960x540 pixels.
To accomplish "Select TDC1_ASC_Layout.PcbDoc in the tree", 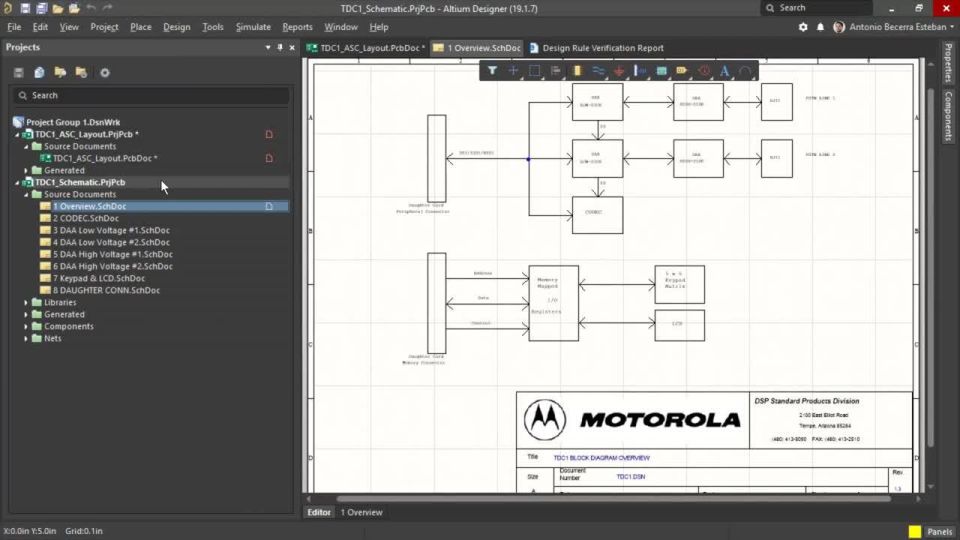I will click(x=104, y=159).
